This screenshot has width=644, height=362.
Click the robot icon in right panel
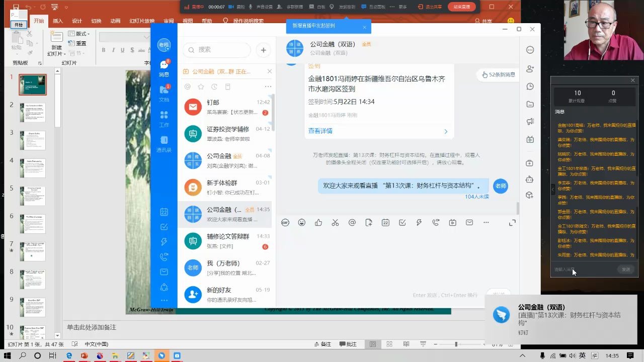point(530,179)
